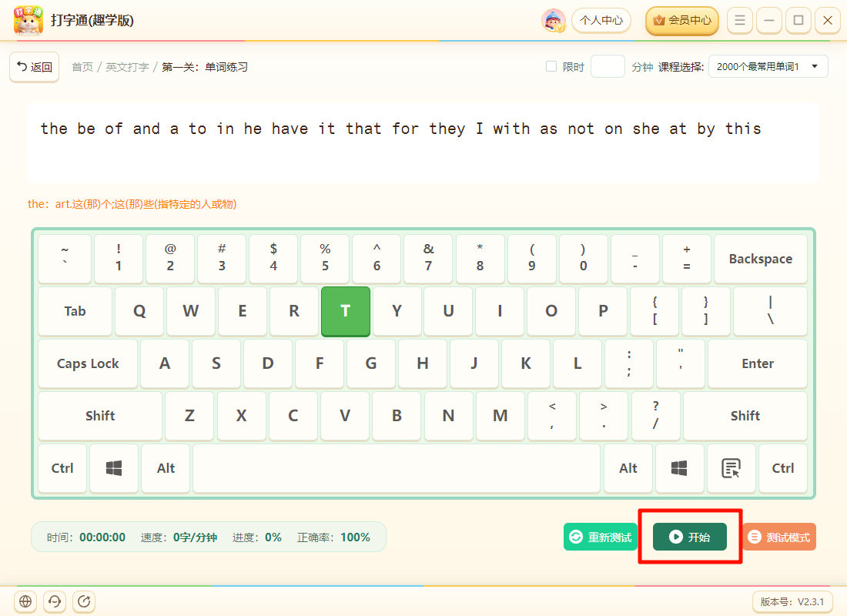Expand the 课程选择 course dropdown
Screen dimensions: 847x616
768,66
